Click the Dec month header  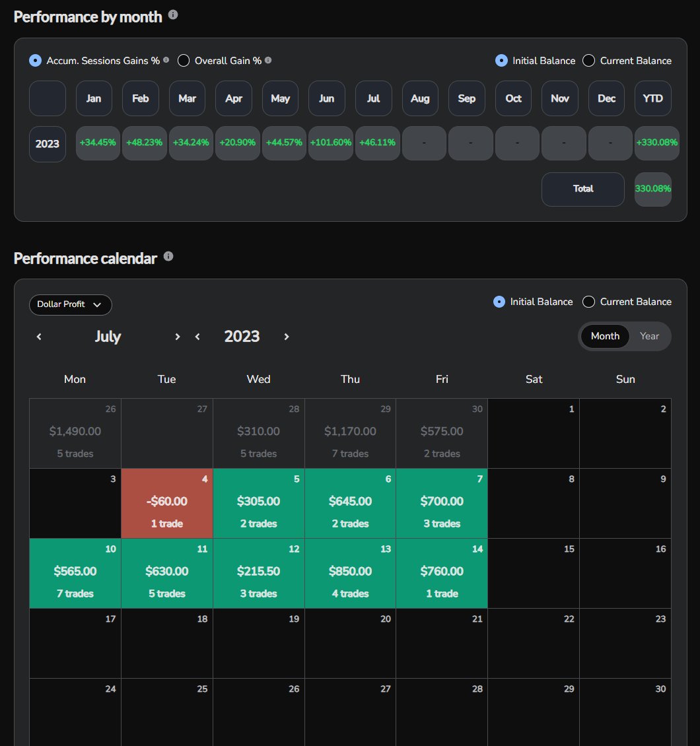[607, 98]
